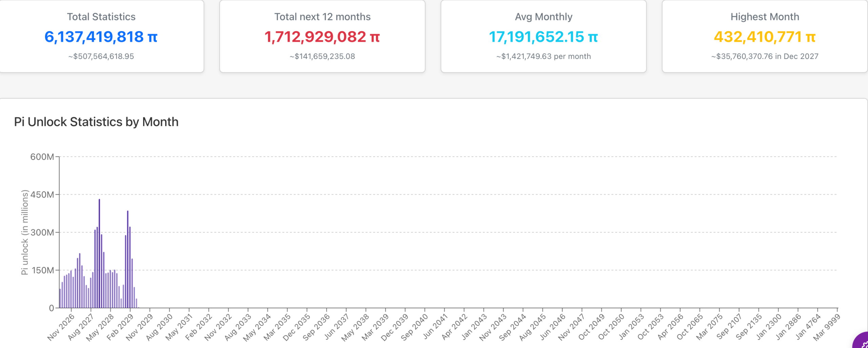868x348 pixels.
Task: Click the Avg Monthly value 17,191,652.15 π
Action: coord(544,37)
